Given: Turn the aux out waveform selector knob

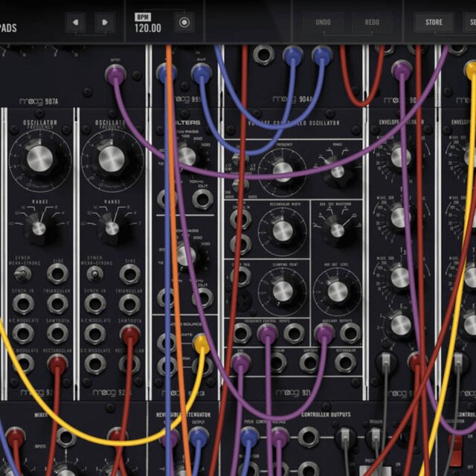Looking at the screenshot, I should pos(337,230).
